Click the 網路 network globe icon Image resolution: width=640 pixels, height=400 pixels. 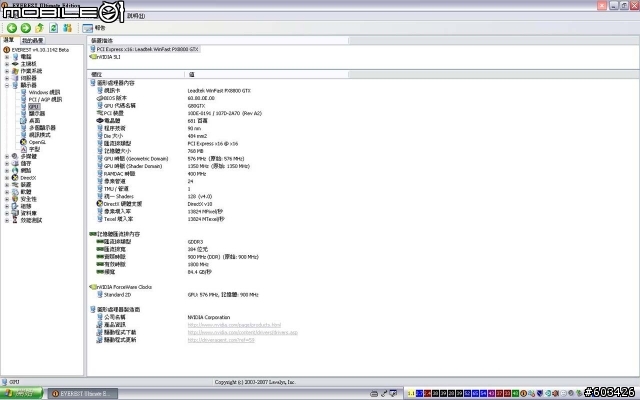pos(15,170)
